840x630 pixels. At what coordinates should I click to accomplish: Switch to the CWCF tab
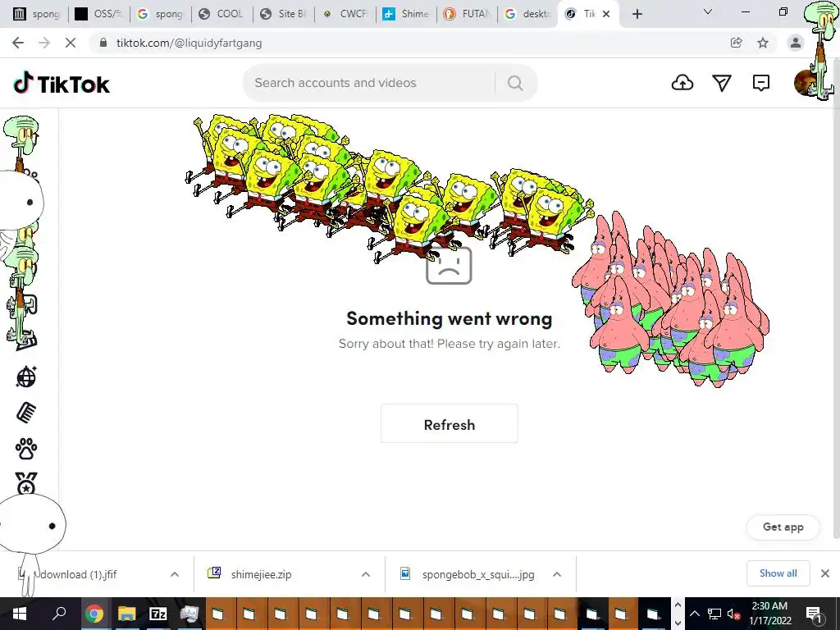coord(345,14)
